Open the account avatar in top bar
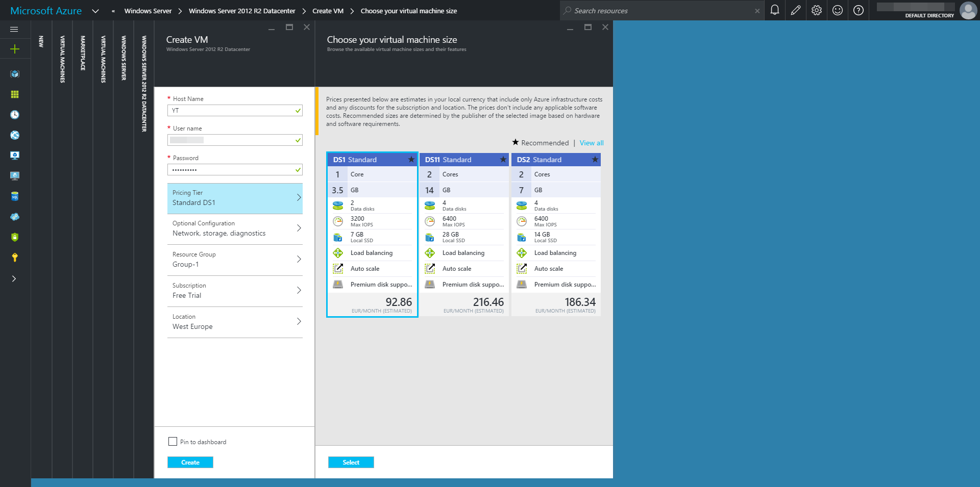This screenshot has height=487, width=980. (x=968, y=10)
